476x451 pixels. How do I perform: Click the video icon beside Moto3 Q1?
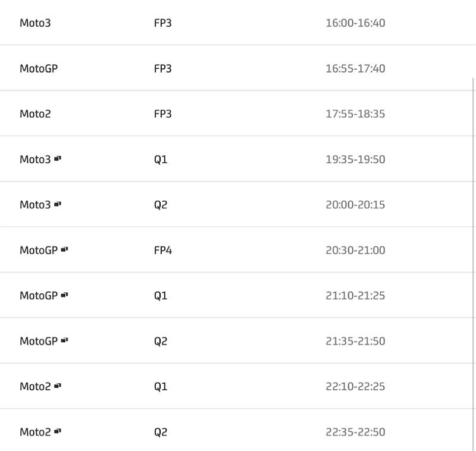coord(58,159)
